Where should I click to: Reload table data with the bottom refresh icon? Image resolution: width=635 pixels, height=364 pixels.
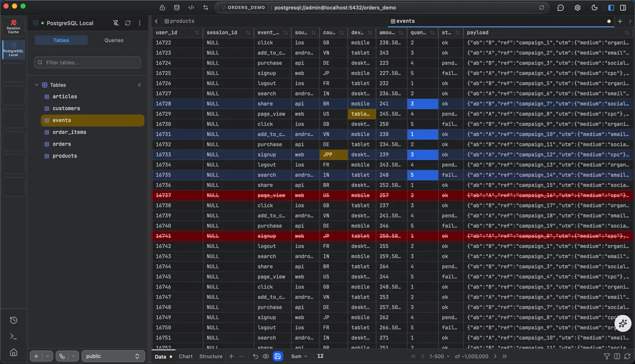click(627, 356)
